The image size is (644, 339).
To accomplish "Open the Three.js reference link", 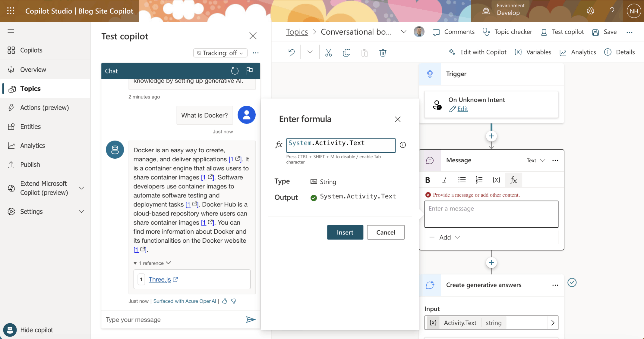I will [x=160, y=279].
